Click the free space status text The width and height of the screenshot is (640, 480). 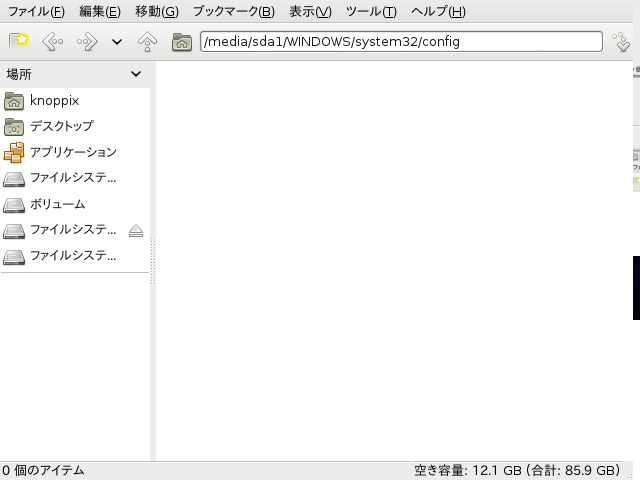pyautogui.click(x=517, y=470)
